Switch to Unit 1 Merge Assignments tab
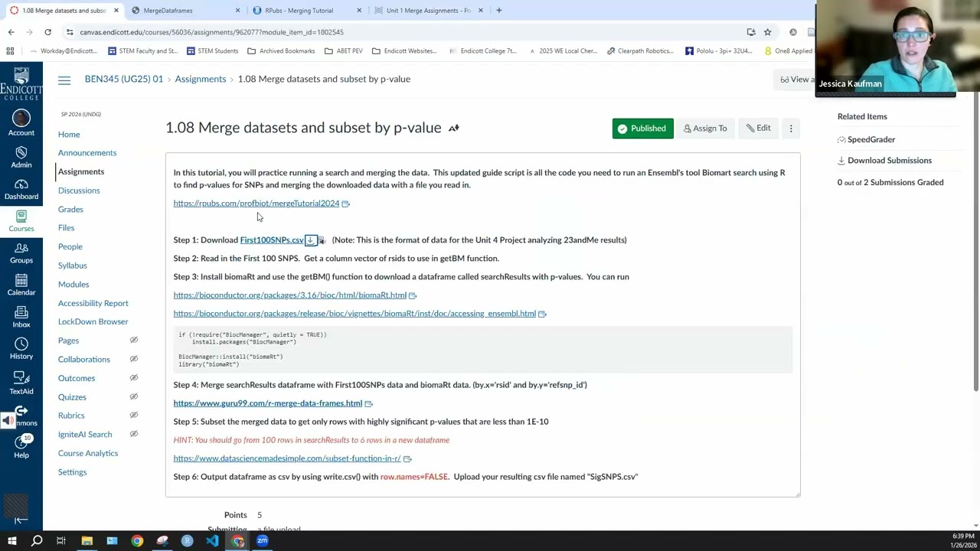This screenshot has width=980, height=551. 427,11
